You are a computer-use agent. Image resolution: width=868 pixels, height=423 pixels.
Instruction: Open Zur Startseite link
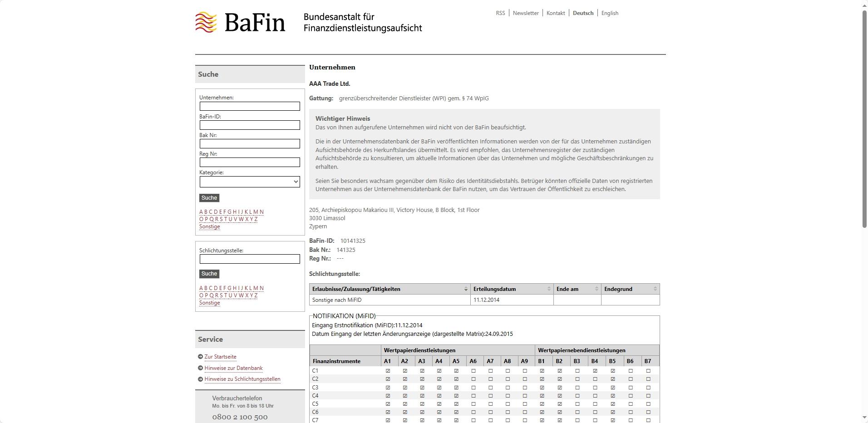(x=220, y=357)
